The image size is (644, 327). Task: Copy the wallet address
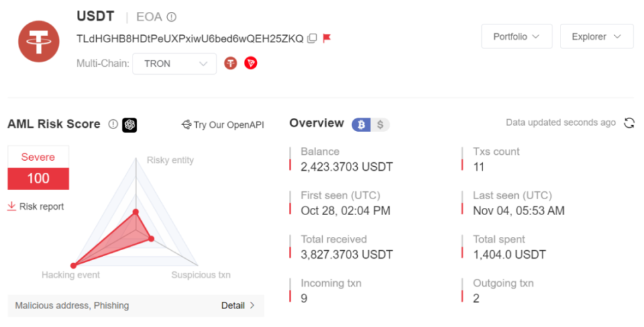click(312, 38)
